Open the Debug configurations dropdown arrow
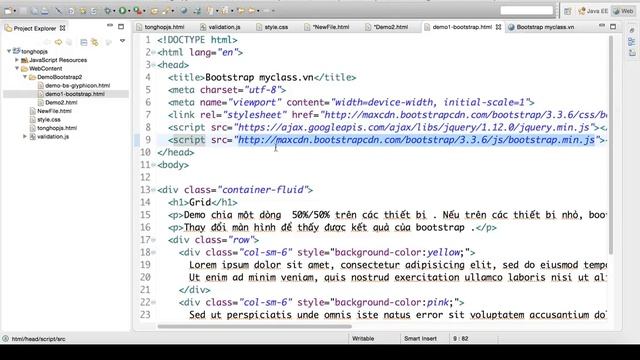640x360 pixels. (x=114, y=11)
